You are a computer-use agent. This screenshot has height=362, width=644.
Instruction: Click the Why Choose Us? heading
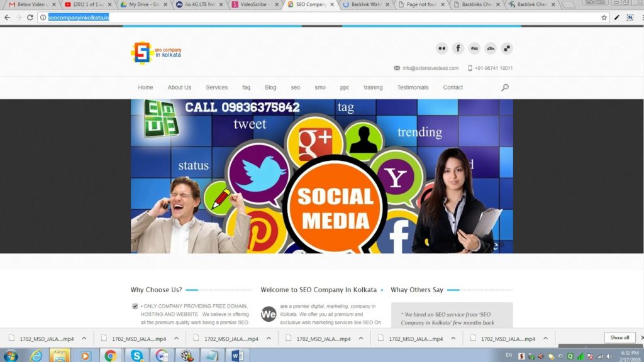click(x=156, y=290)
